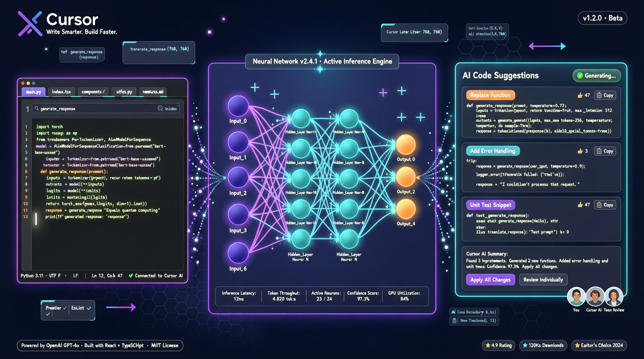Click the 'def generate_response(promert):' code line
Image resolution: width=644 pixels, height=359 pixels.
74,171
